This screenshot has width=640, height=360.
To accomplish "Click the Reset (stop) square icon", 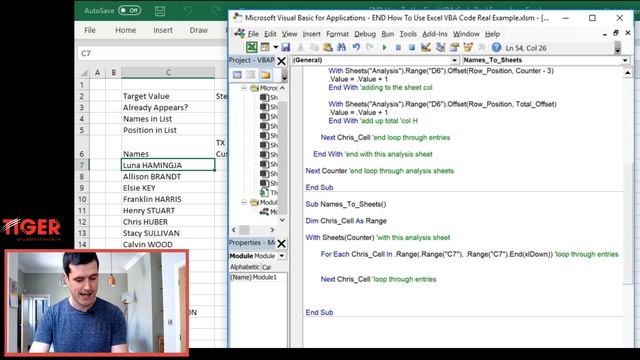I will point(412,47).
